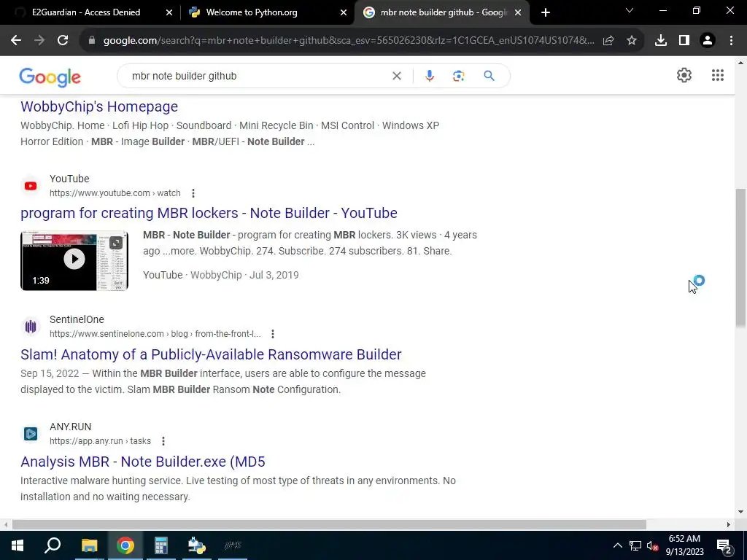The image size is (747, 560).
Task: Search by image with Google Lens icon
Action: (458, 76)
